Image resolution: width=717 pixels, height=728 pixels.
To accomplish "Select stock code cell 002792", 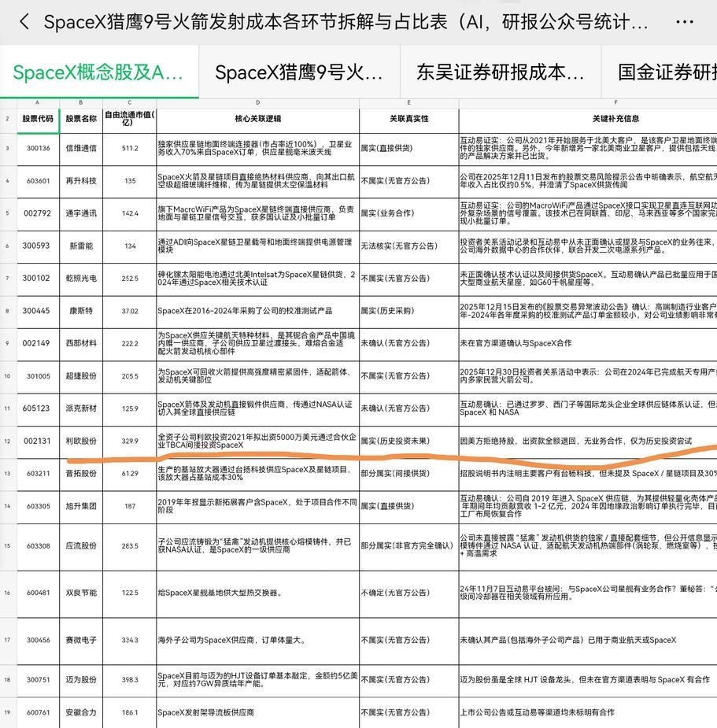I will pyautogui.click(x=38, y=213).
